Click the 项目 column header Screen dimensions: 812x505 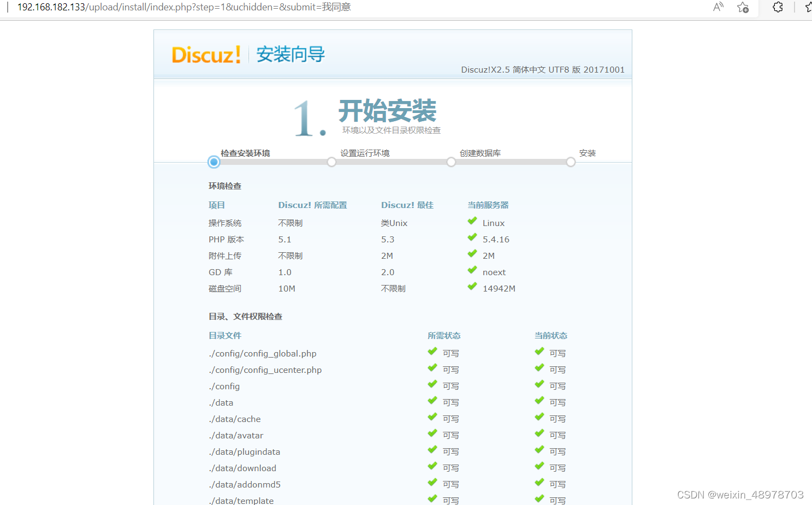217,205
